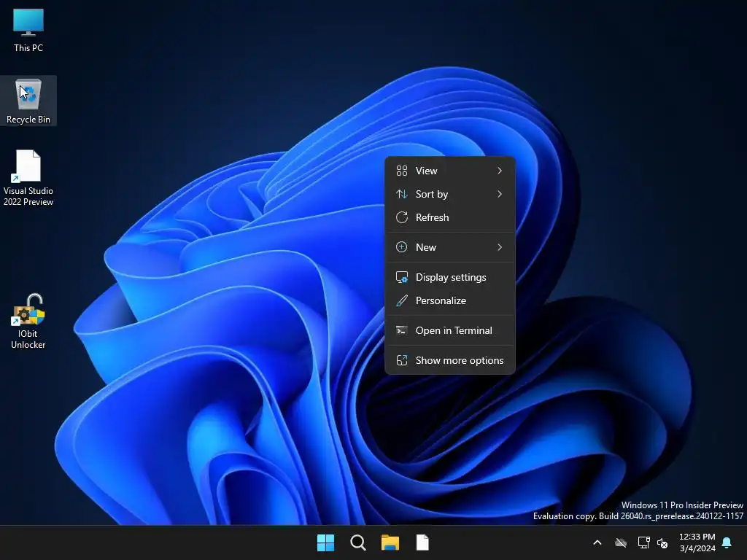The height and width of the screenshot is (560, 747).
Task: Click the blank document taskbar icon
Action: pos(422,542)
